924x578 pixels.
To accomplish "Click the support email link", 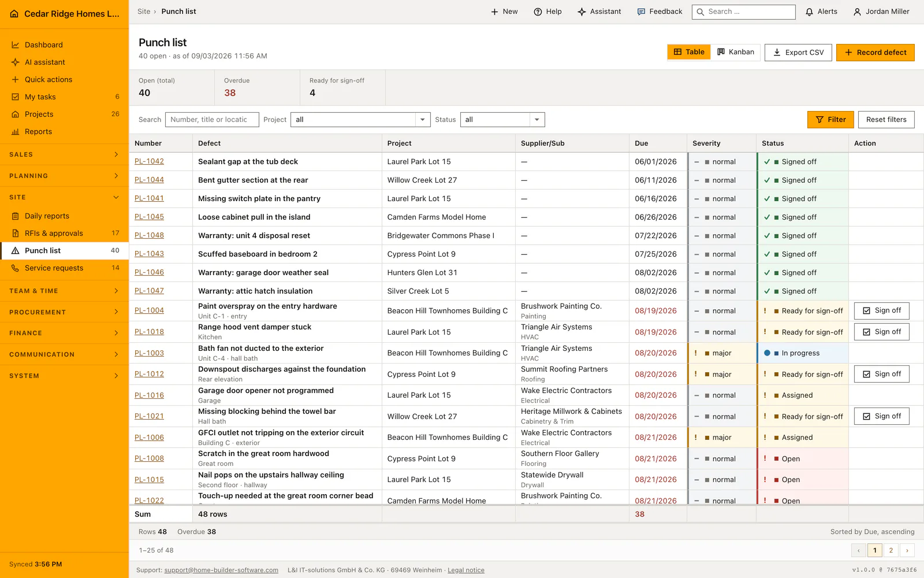I will 221,570.
